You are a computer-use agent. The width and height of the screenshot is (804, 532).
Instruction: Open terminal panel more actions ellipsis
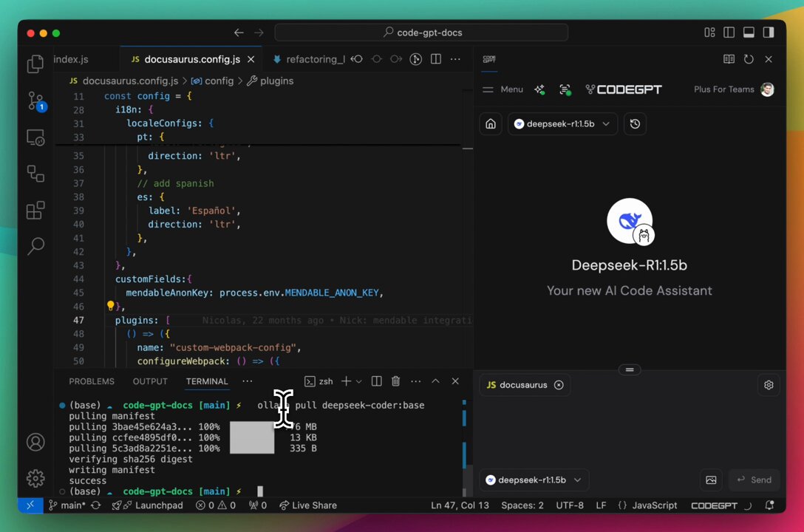tap(416, 381)
